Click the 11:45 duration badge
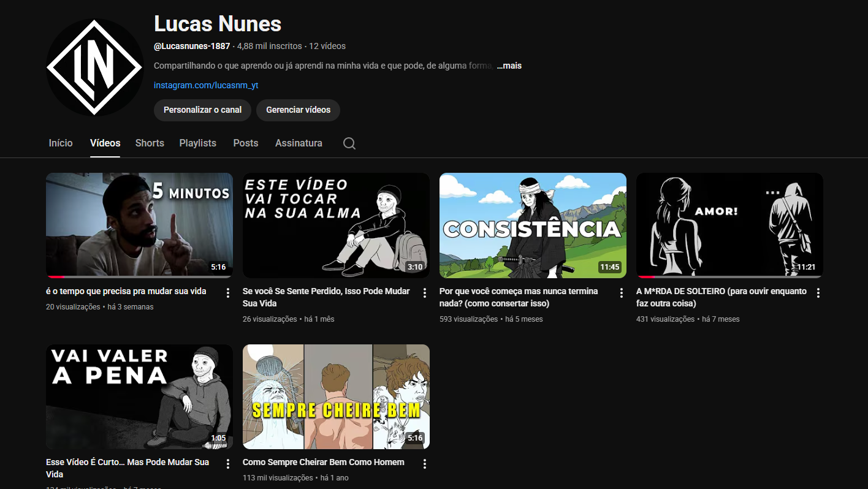Image resolution: width=868 pixels, height=489 pixels. tap(610, 267)
